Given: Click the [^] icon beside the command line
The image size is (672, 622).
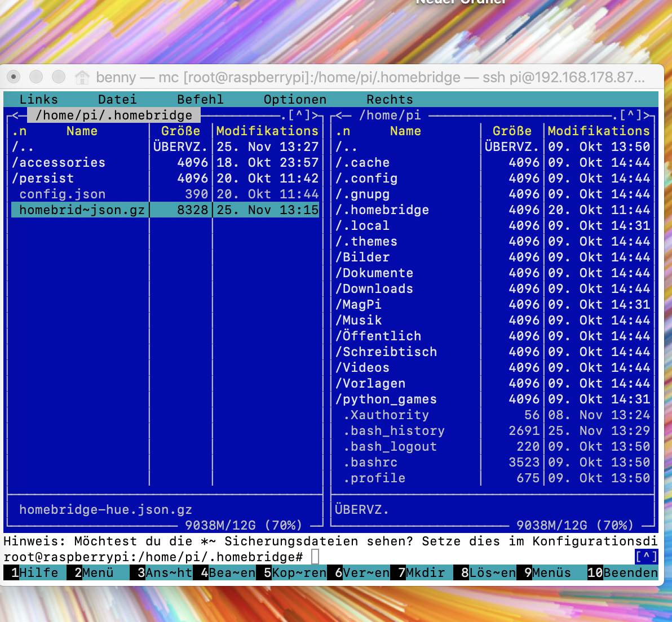Looking at the screenshot, I should click(646, 557).
